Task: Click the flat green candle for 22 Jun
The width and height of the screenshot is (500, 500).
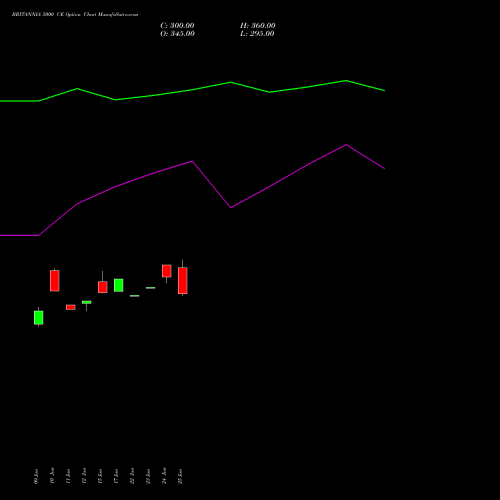Action: [135, 296]
